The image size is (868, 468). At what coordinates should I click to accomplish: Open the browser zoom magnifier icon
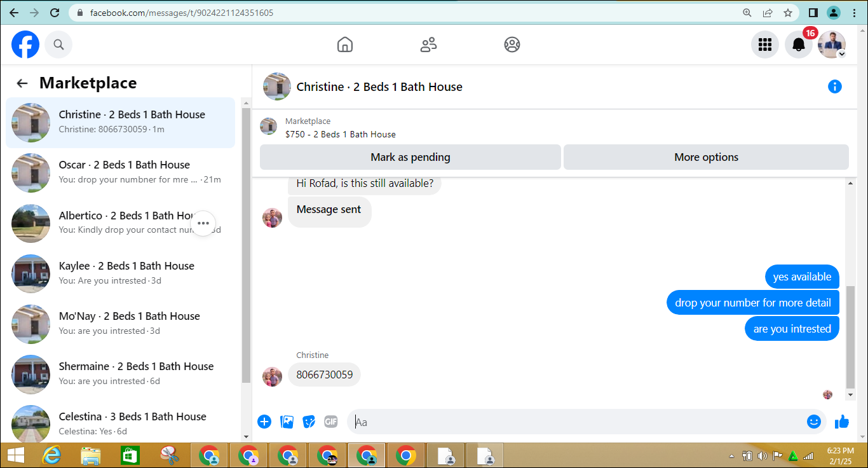pos(747,13)
